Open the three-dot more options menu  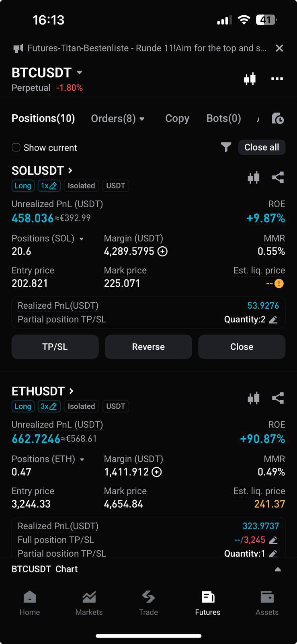pos(277,78)
